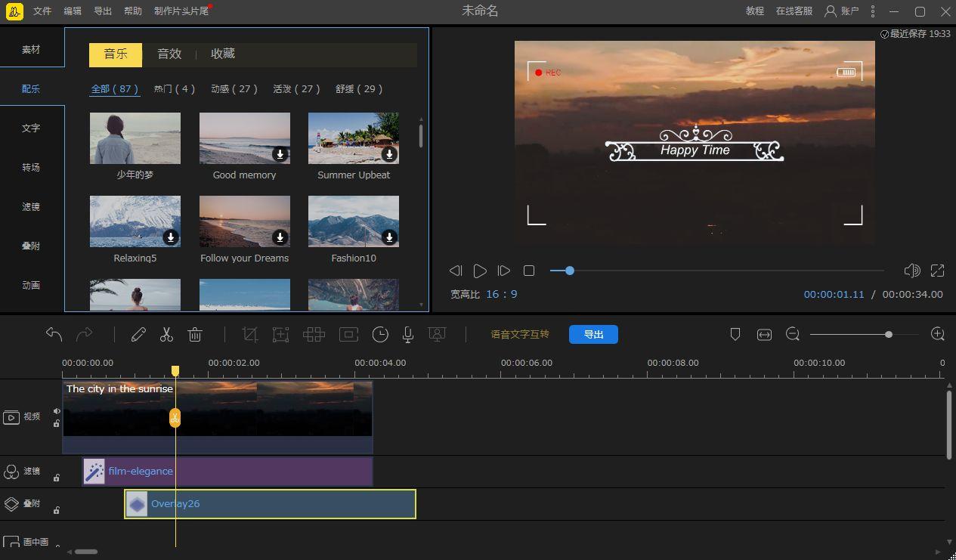Click the edit pencil icon
The width and height of the screenshot is (956, 560).
click(x=138, y=334)
